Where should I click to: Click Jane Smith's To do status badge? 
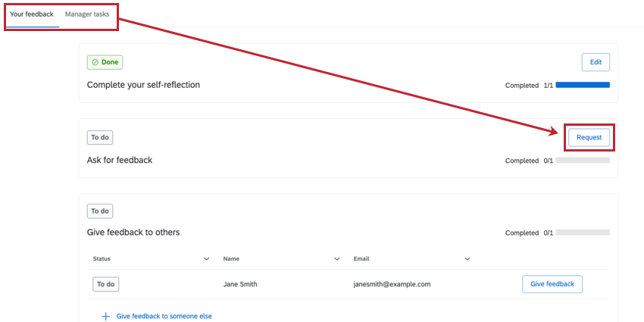(x=106, y=284)
